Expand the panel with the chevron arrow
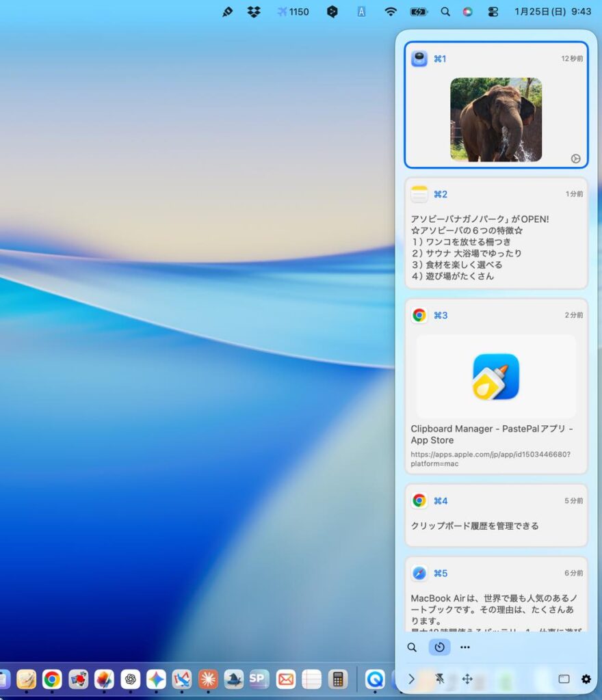This screenshot has width=602, height=700. tap(411, 679)
